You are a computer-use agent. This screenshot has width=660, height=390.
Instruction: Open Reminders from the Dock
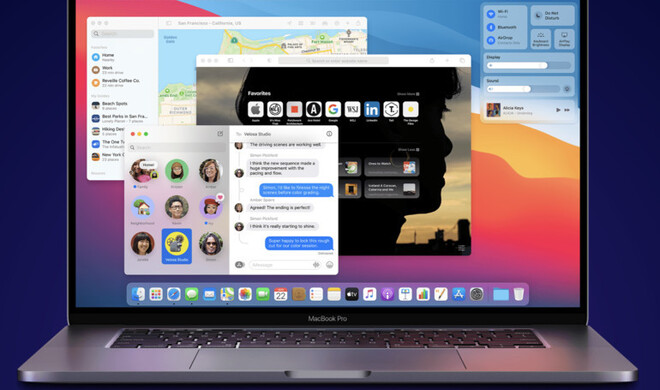click(316, 294)
